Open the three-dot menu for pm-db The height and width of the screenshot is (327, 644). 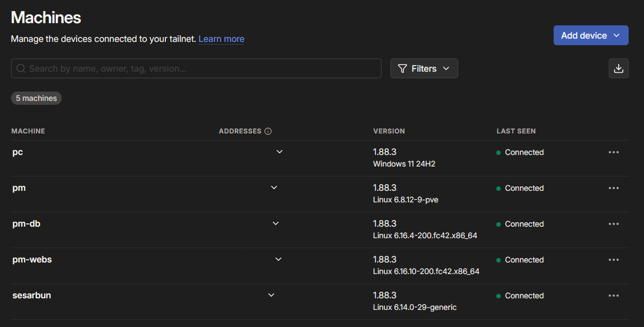pos(613,224)
